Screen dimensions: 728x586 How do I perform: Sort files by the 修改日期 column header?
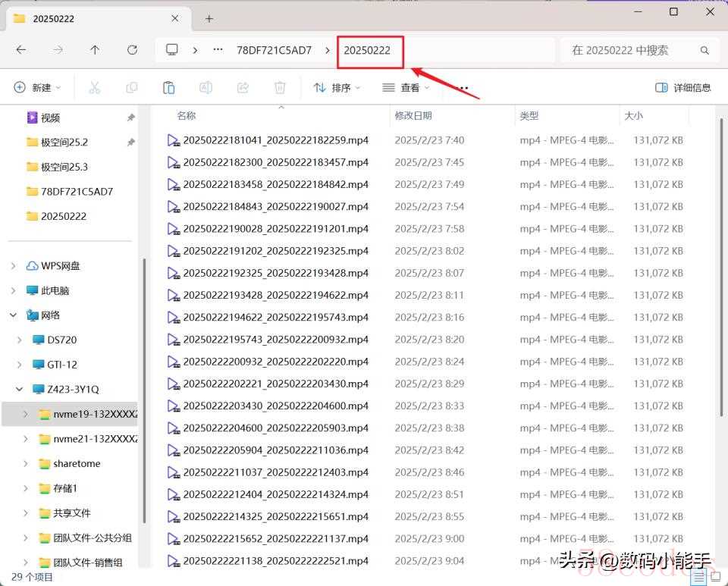413,116
